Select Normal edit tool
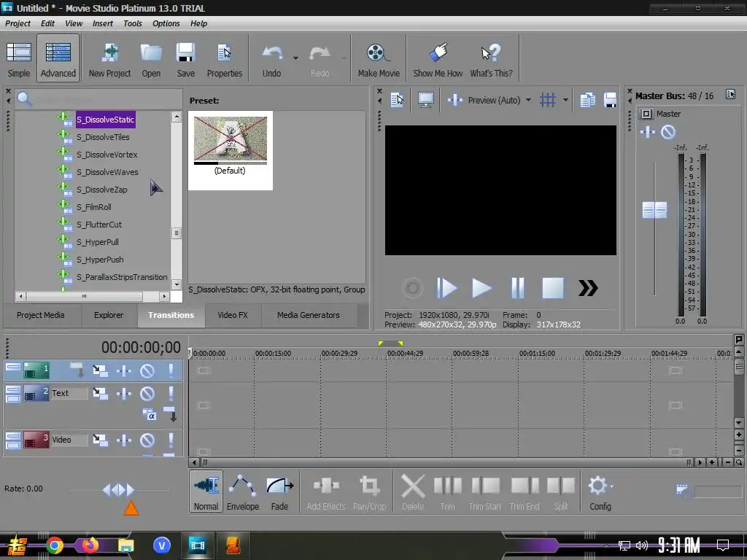The width and height of the screenshot is (747, 560). point(206,491)
